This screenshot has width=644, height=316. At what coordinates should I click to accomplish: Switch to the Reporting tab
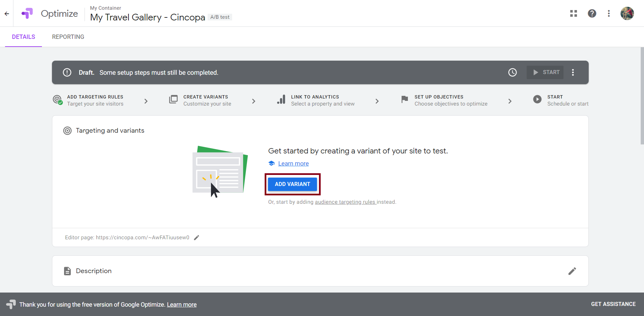click(x=68, y=37)
